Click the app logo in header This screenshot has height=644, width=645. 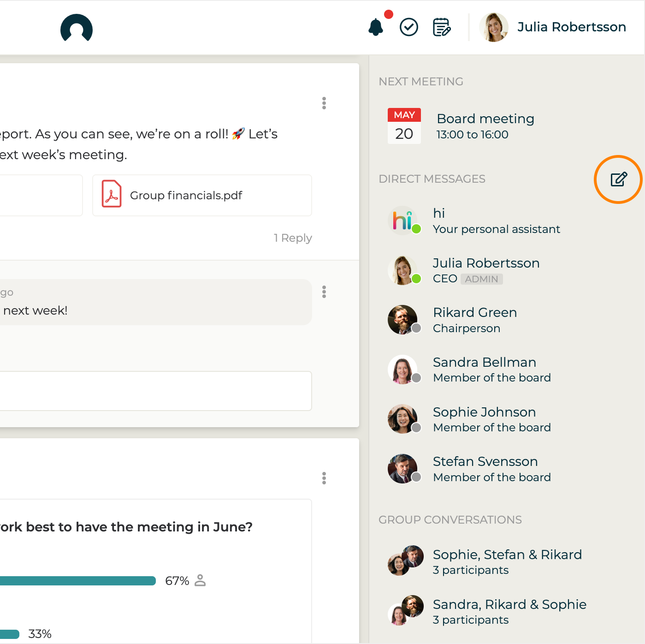[77, 29]
